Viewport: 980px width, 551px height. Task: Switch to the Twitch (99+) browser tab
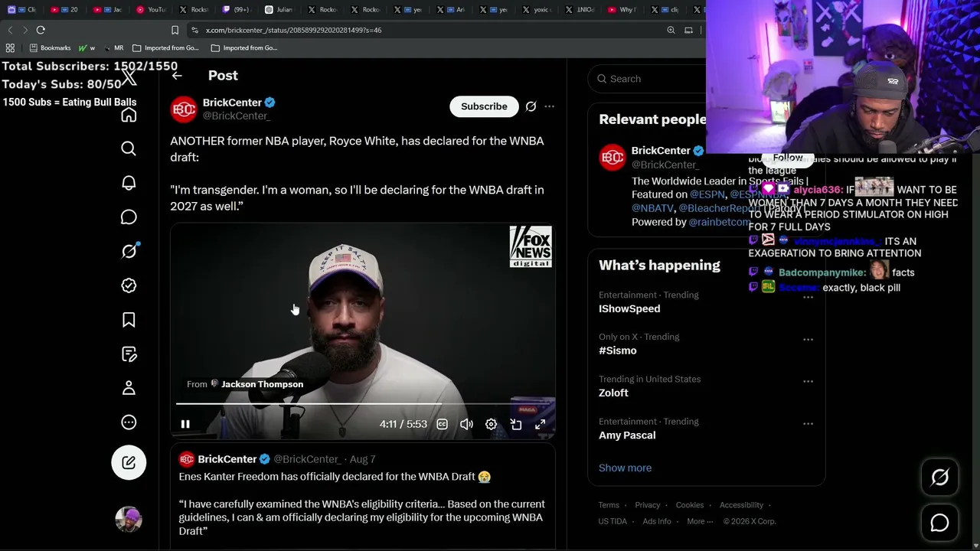[x=236, y=9]
